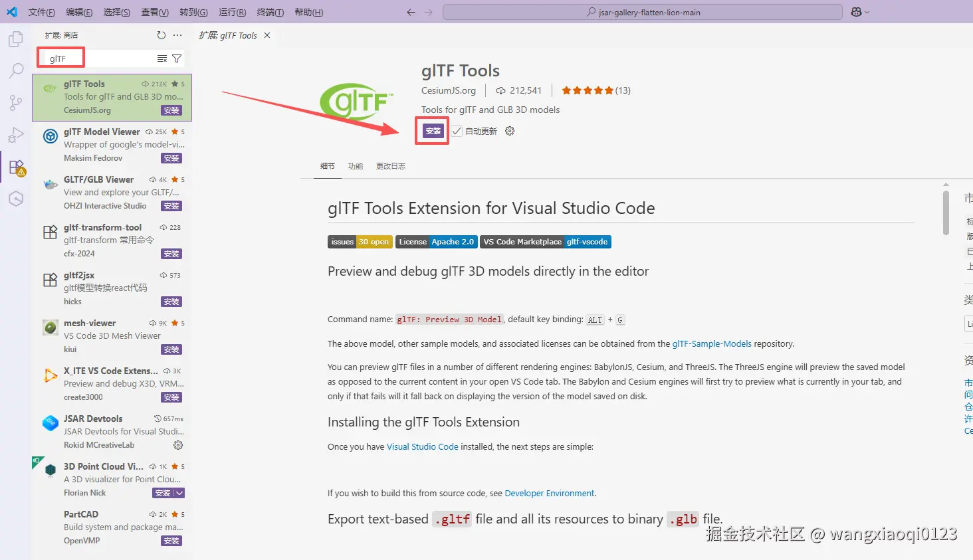Select the JSAR Devtools extension
This screenshot has height=560, width=973.
tap(112, 432)
